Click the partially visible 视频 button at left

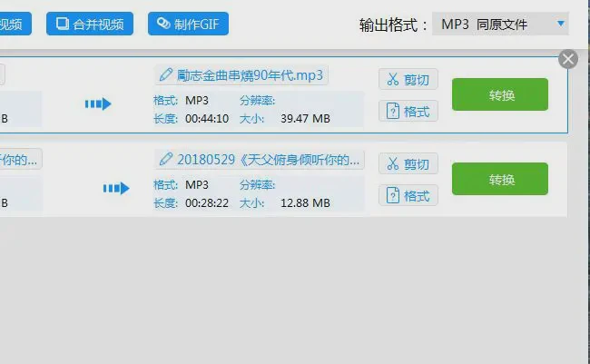[15, 24]
